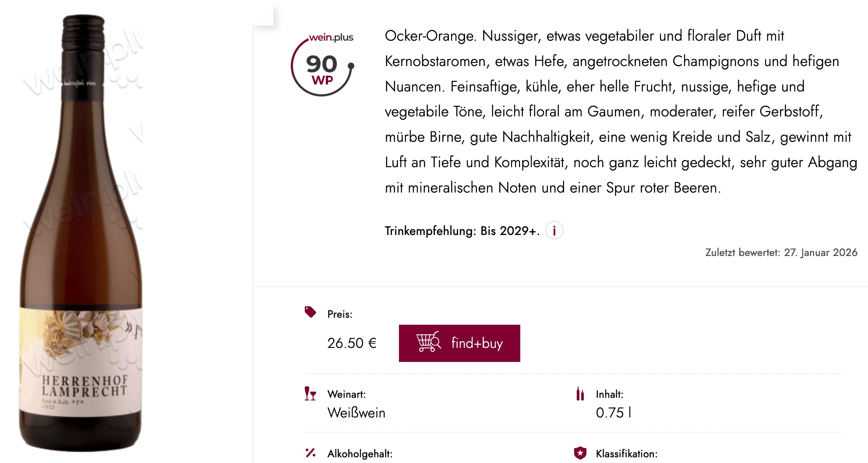Click the wein.plus logo text

(x=331, y=38)
